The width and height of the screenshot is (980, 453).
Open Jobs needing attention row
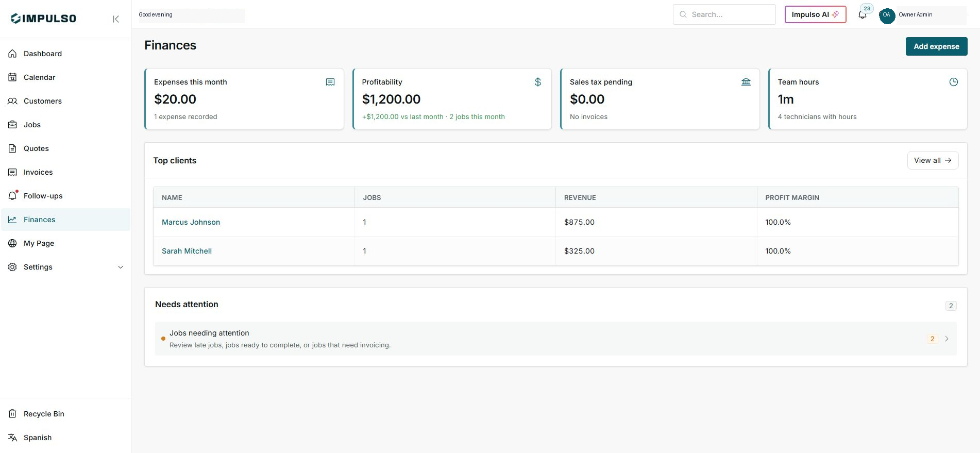tap(555, 339)
